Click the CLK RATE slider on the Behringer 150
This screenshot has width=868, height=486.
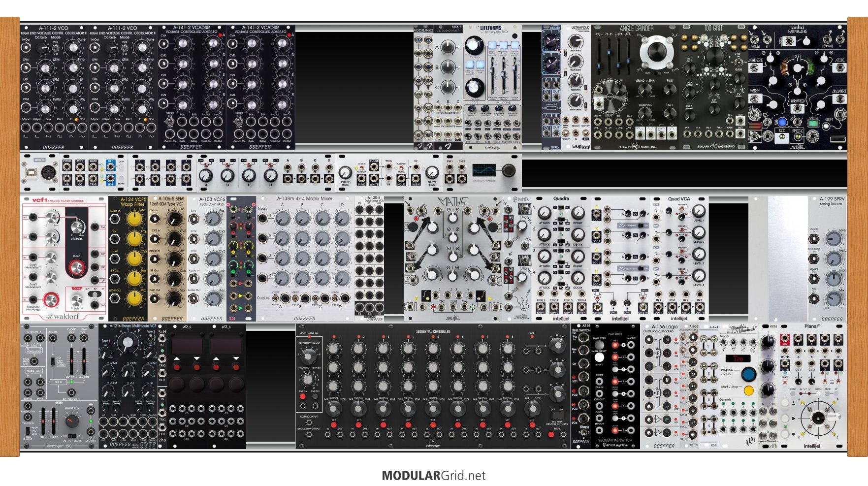(x=71, y=361)
